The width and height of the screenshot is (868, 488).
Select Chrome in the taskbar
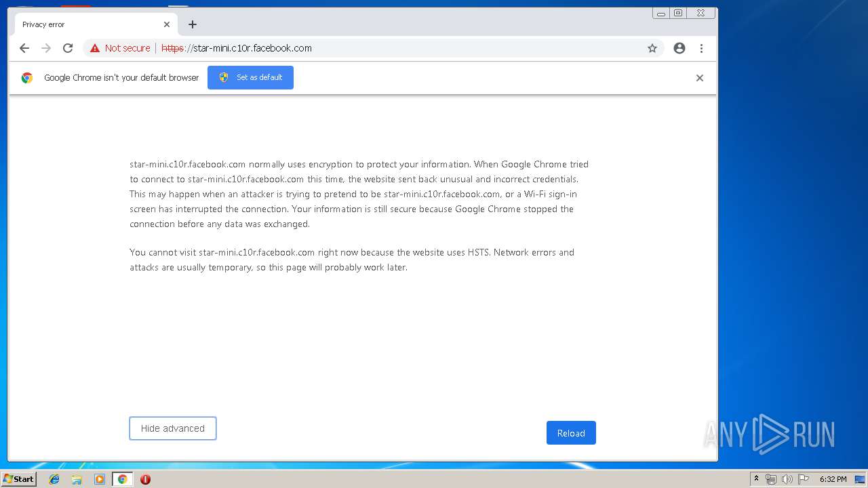[122, 479]
